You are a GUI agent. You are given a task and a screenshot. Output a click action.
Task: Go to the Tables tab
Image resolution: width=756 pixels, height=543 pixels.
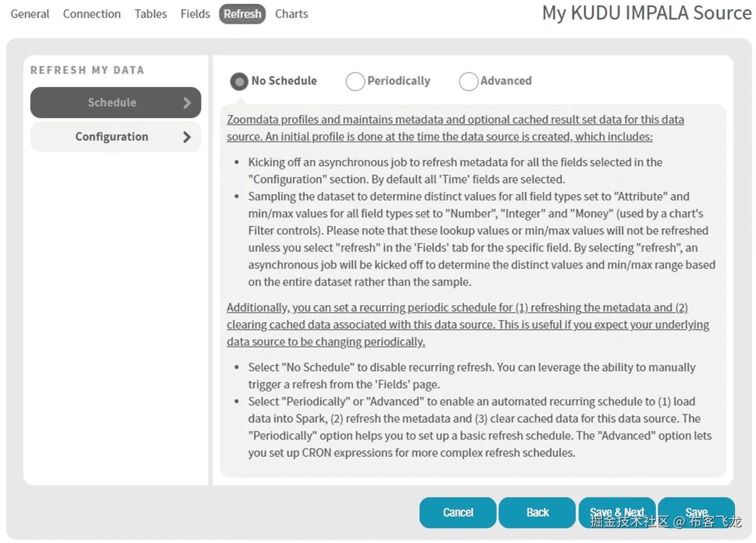(x=151, y=14)
